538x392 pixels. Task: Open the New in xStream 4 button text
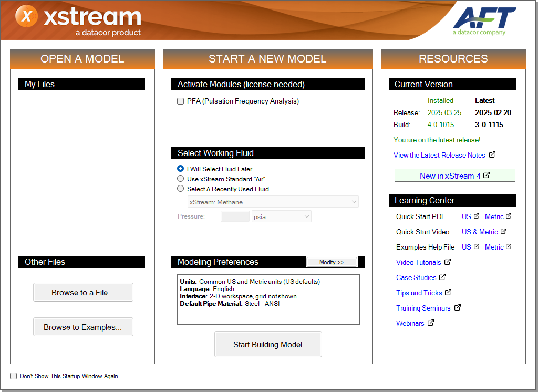point(450,176)
